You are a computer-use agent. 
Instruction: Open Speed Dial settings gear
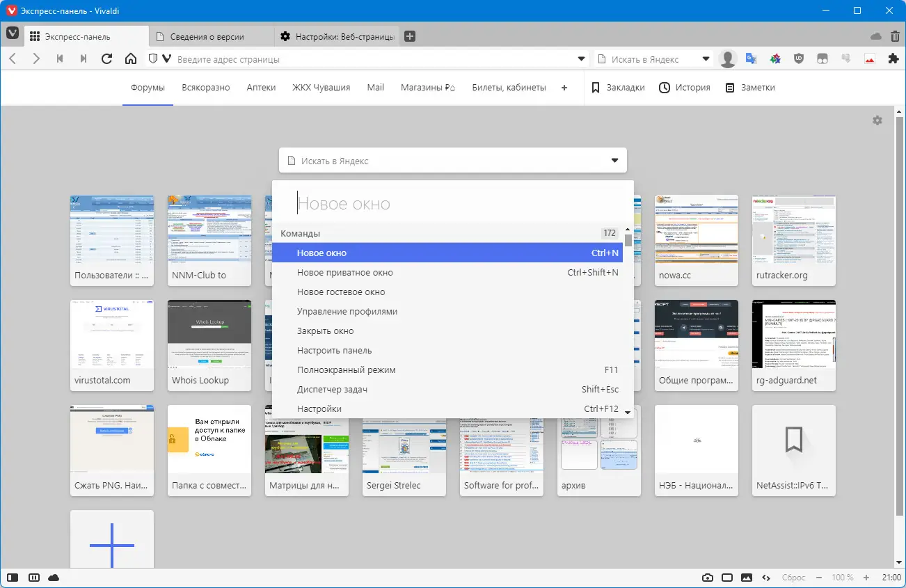point(877,120)
